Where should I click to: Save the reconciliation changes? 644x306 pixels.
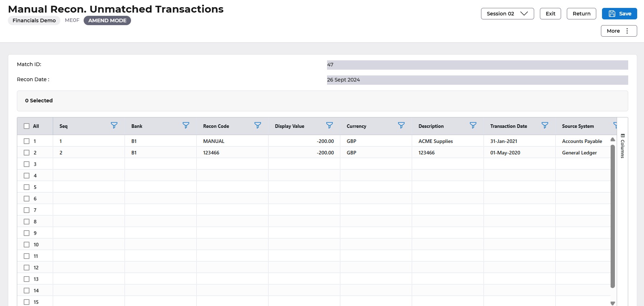tap(619, 14)
